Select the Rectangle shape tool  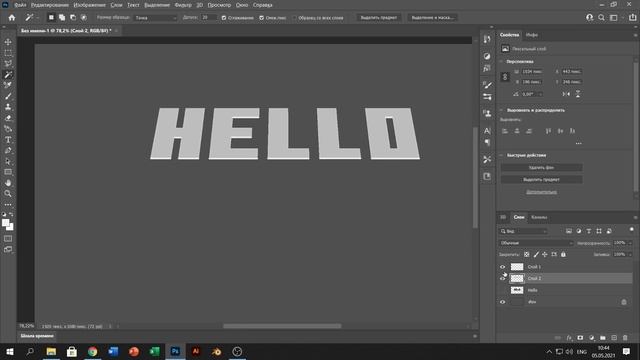click(8, 172)
